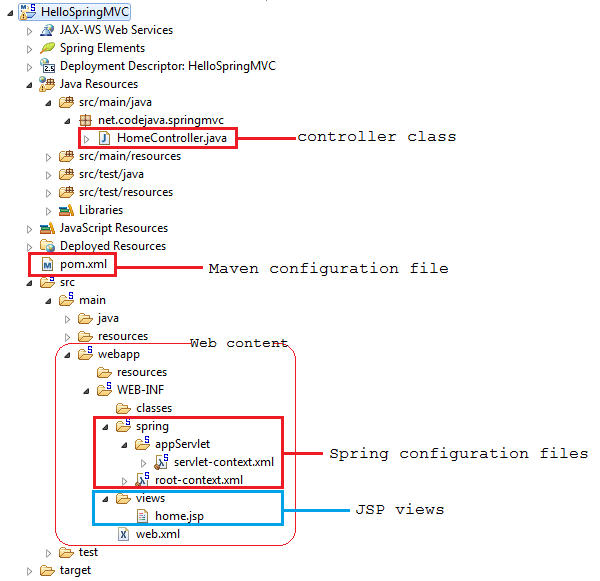Viewport: 600px width, 581px height.
Task: Collapse the WEB-INF folder node
Action: tap(86, 391)
